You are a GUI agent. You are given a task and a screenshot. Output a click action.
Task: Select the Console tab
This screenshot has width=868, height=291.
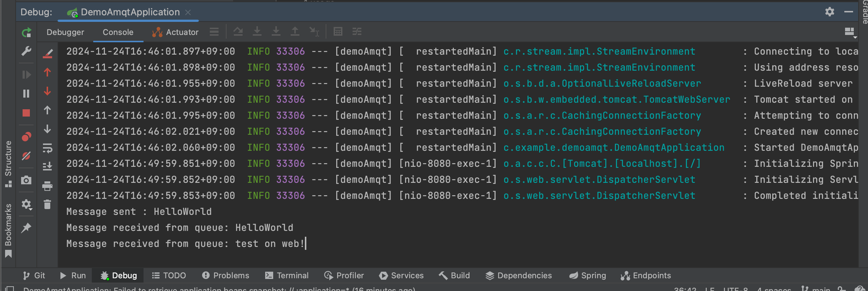click(118, 32)
